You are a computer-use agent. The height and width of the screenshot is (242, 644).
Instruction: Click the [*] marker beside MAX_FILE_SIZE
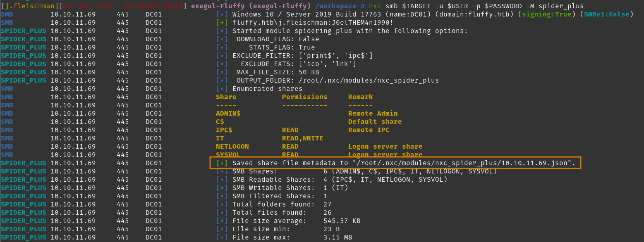tap(222, 72)
